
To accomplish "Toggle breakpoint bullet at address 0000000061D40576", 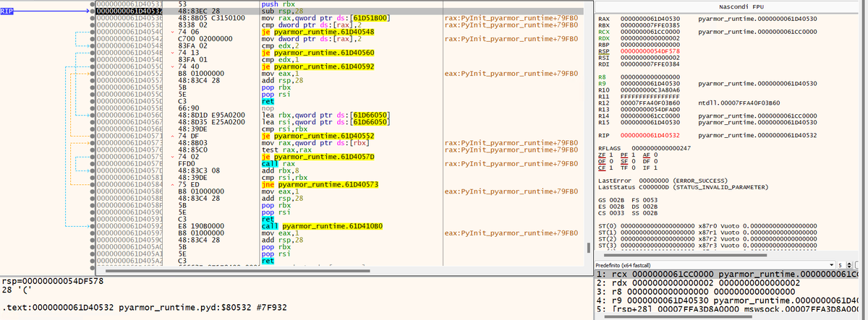I will [x=93, y=150].
